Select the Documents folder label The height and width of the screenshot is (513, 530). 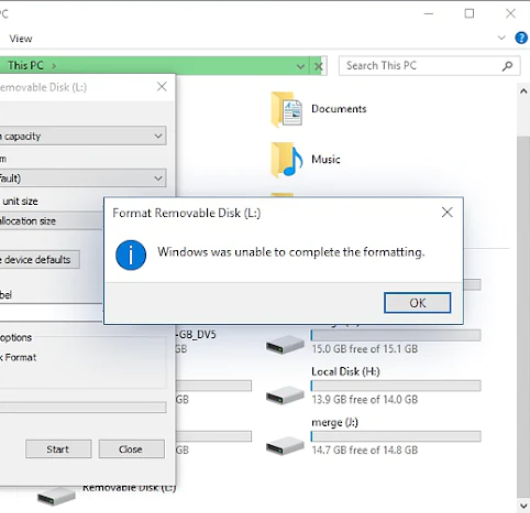tap(339, 109)
